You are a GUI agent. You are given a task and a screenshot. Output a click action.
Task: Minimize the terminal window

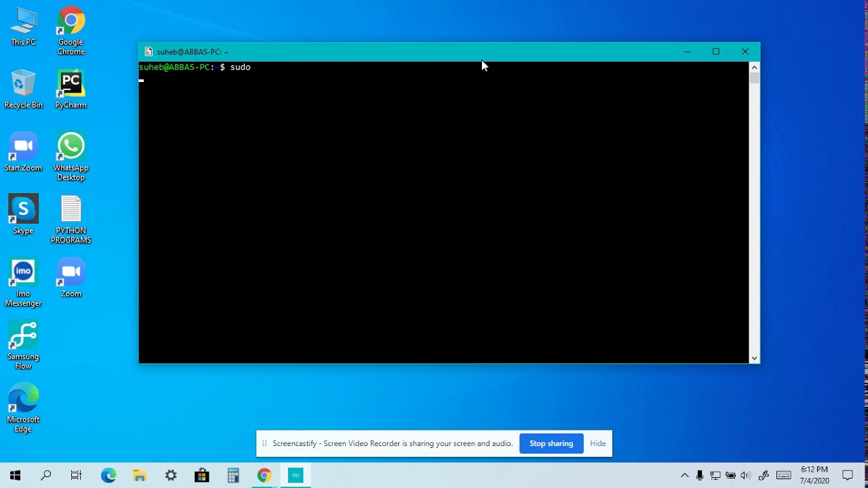tap(687, 52)
